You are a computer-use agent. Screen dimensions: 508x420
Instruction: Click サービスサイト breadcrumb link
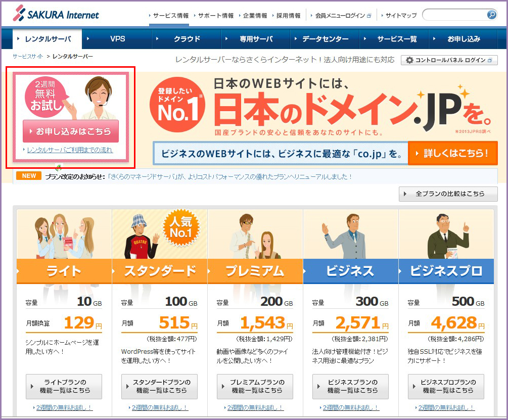[28, 56]
